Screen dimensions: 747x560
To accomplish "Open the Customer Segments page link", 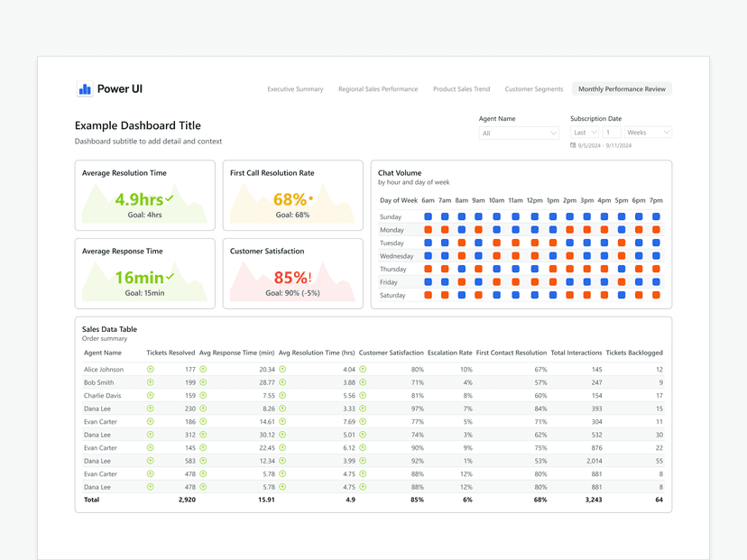I will (x=534, y=89).
